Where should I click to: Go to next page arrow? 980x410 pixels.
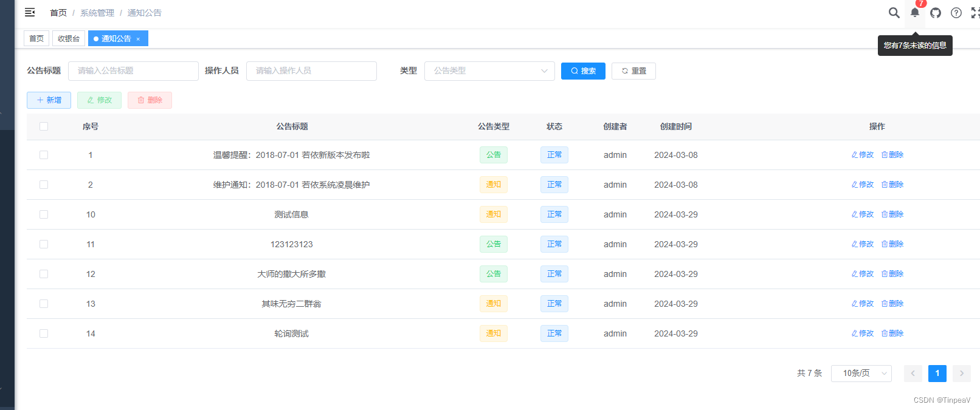[962, 374]
